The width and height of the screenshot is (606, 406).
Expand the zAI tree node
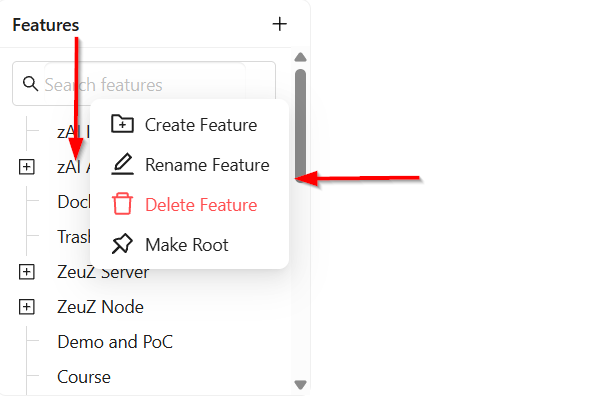27,167
